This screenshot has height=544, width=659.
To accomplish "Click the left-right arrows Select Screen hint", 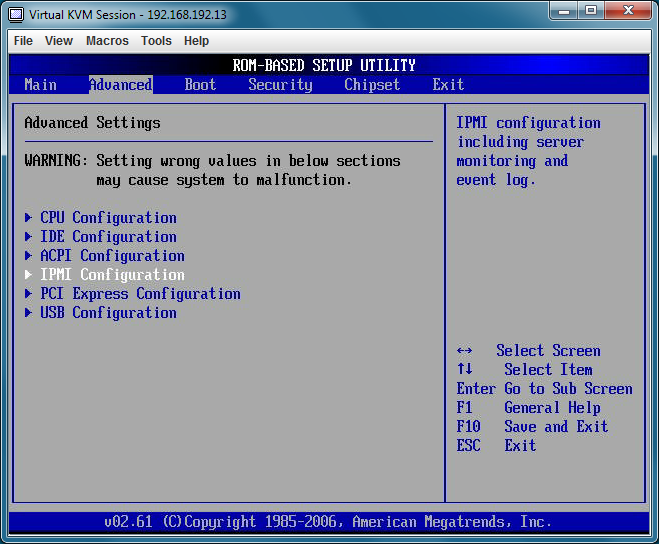I will [x=528, y=350].
